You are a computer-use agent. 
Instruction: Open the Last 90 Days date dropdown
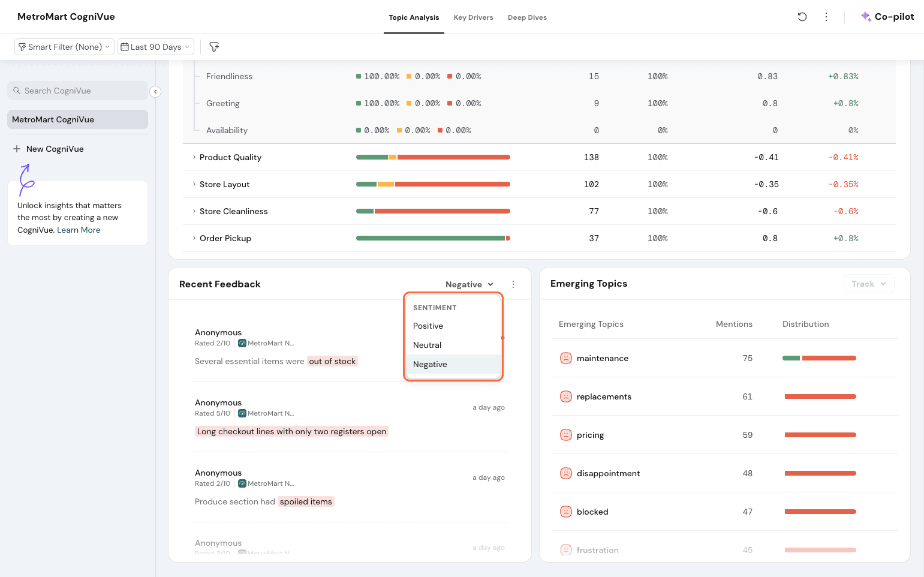click(x=155, y=47)
